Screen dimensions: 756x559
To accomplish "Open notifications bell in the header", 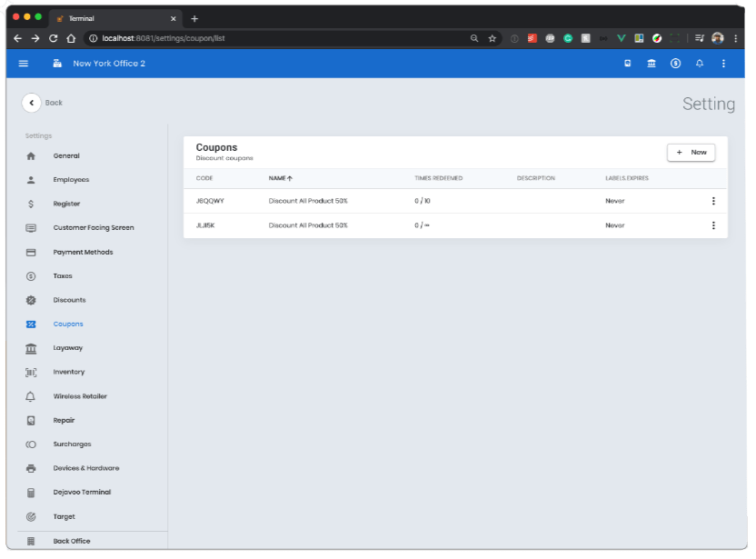I will 700,64.
